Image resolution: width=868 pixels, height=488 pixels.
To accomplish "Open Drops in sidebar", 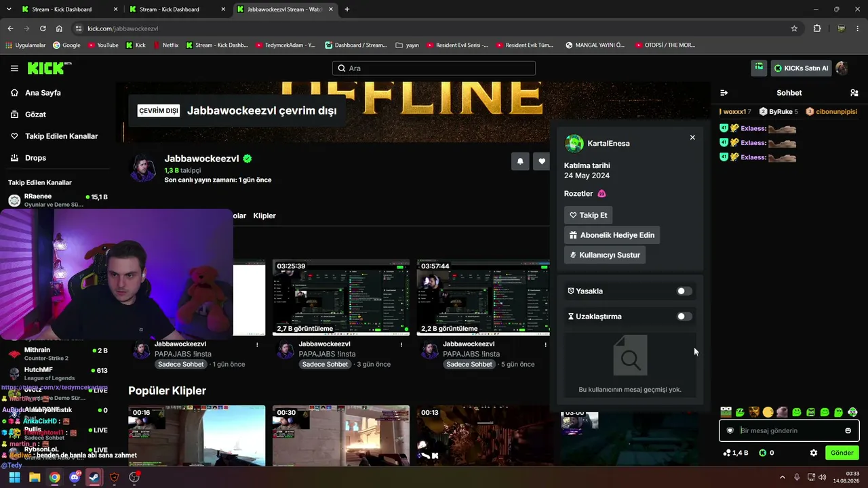I will (x=35, y=158).
